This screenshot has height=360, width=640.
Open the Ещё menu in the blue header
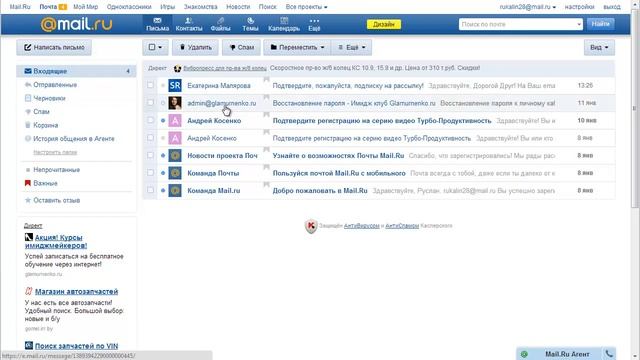tap(314, 24)
